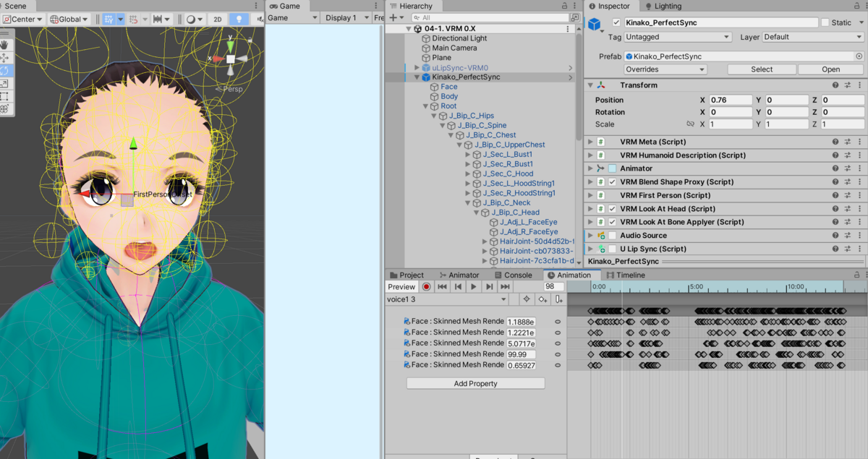Select the Rect tool in Scene
This screenshot has width=868, height=459.
[x=5, y=95]
